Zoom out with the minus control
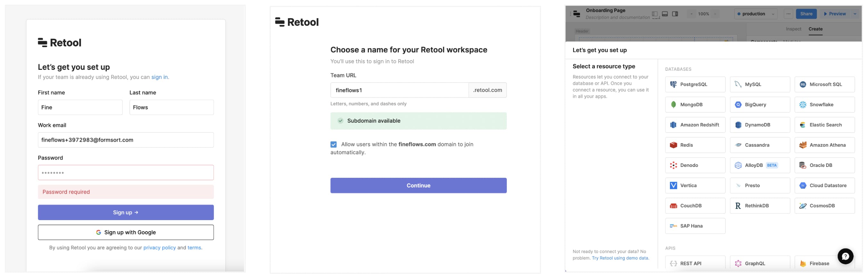Screen dimensions: 868x280 [x=691, y=14]
